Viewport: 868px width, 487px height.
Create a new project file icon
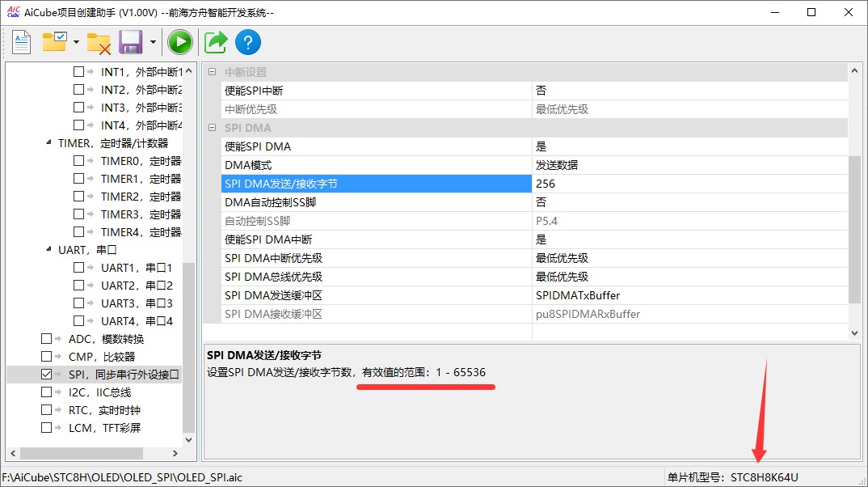click(21, 42)
